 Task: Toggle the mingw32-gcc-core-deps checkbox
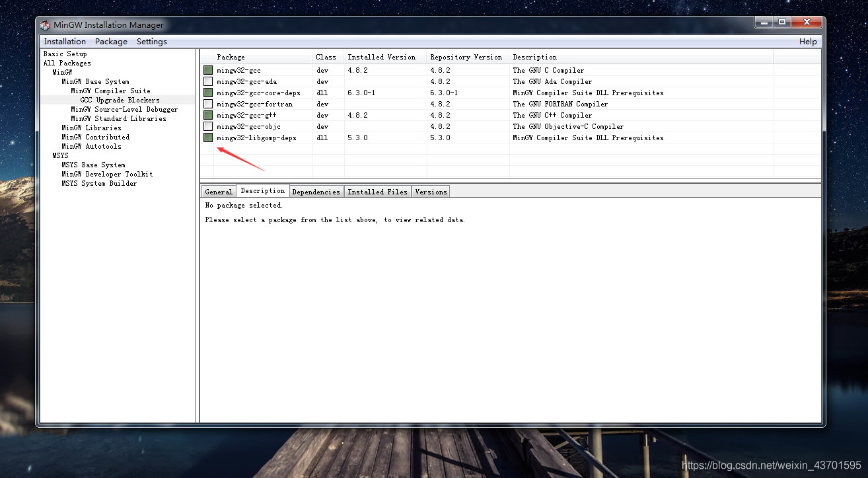point(208,93)
